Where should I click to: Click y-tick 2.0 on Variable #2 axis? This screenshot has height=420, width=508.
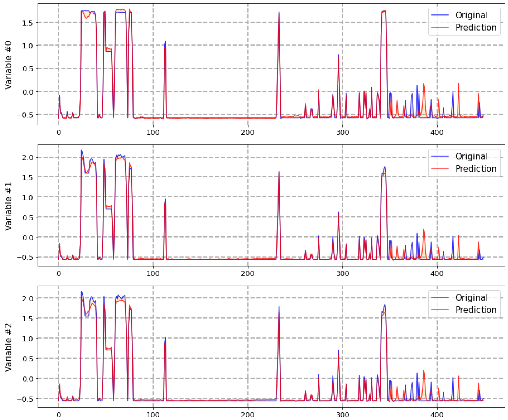pos(27,298)
